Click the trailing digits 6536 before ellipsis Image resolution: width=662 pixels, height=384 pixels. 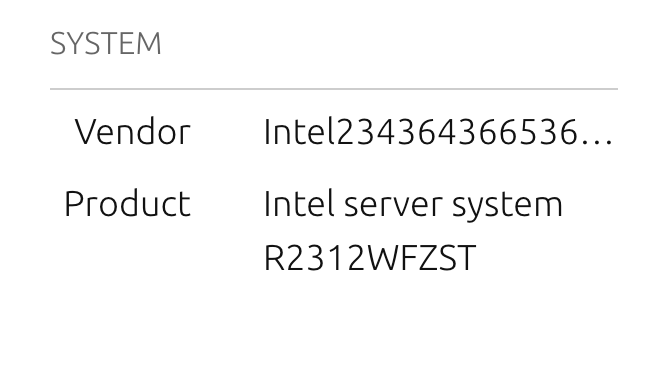(x=538, y=132)
